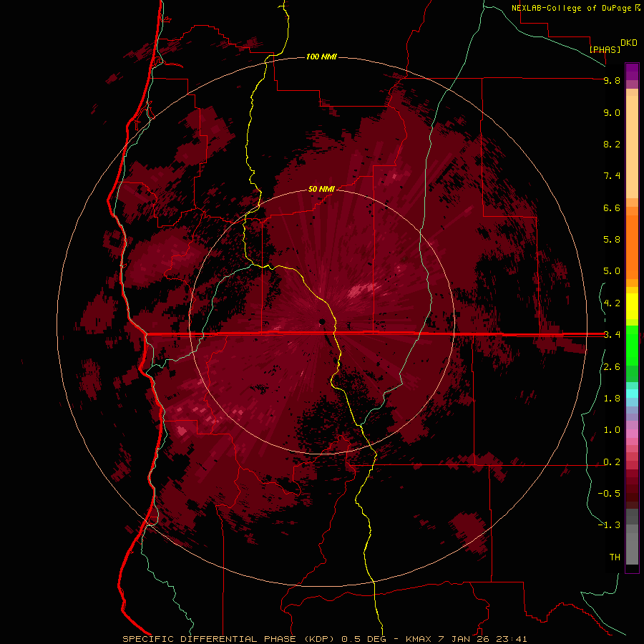The image size is (644, 644).
Task: Click the 9.8 value on the color scale
Action: click(x=612, y=80)
